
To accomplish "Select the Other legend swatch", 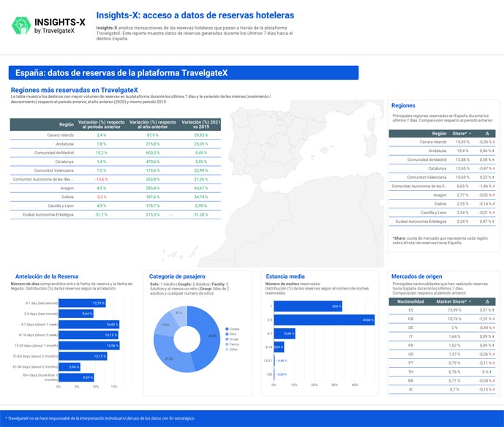I will point(227,349).
